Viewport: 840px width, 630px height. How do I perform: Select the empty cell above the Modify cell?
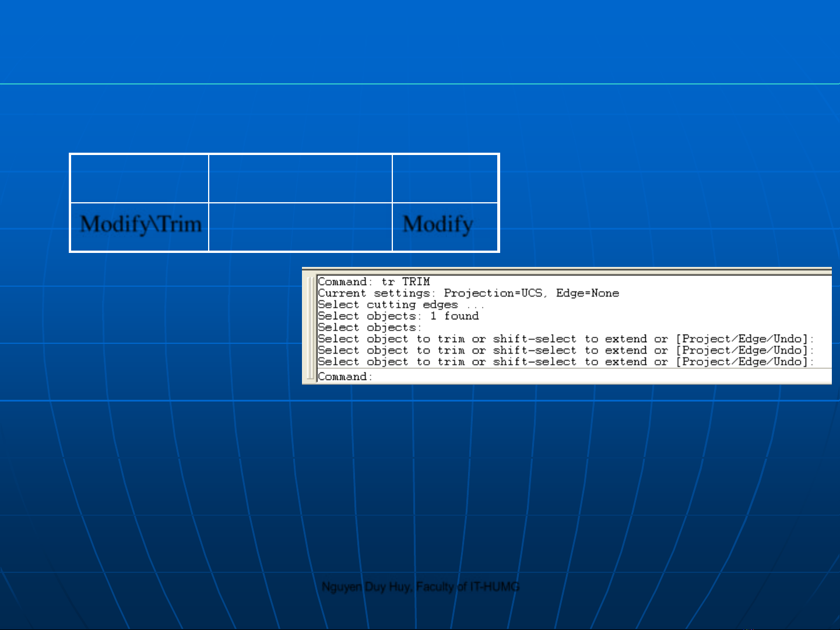click(445, 179)
